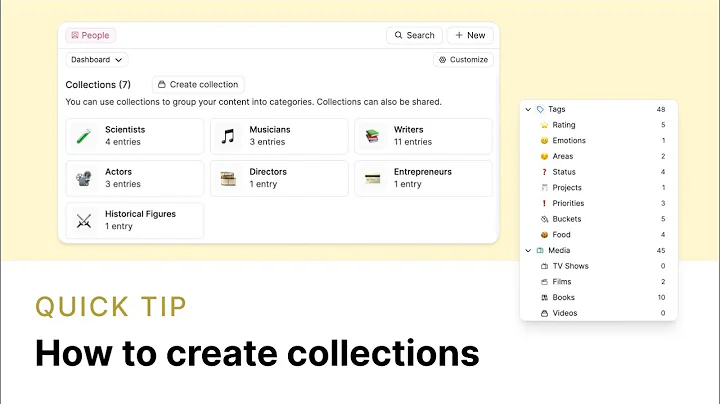Select the Videos media row
Viewport: 720px width, 404px height.
599,313
